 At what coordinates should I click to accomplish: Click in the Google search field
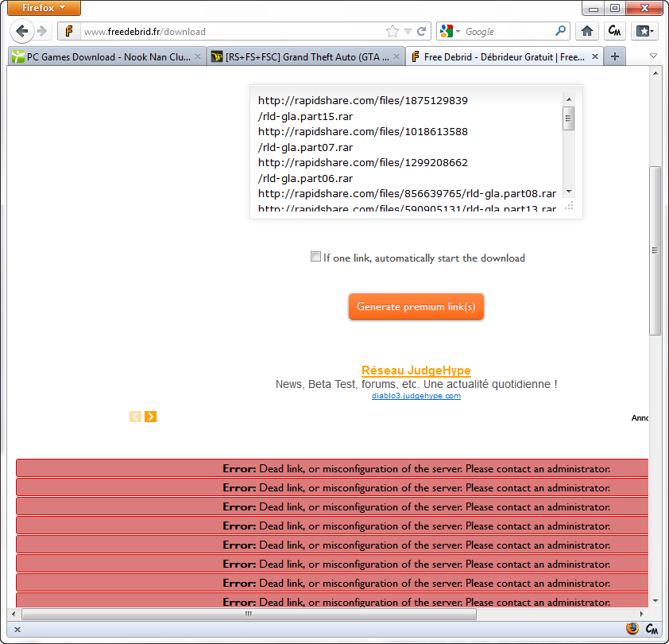click(508, 32)
